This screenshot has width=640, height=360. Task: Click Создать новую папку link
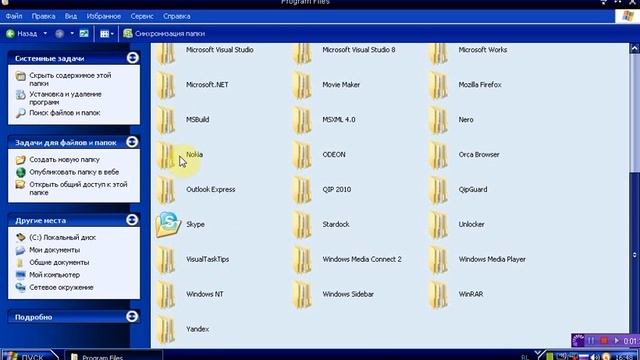pos(64,160)
